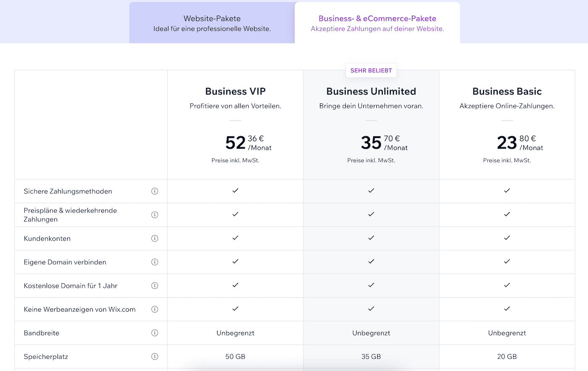Select the Business VIP plan heading
588x371 pixels.
coord(235,91)
